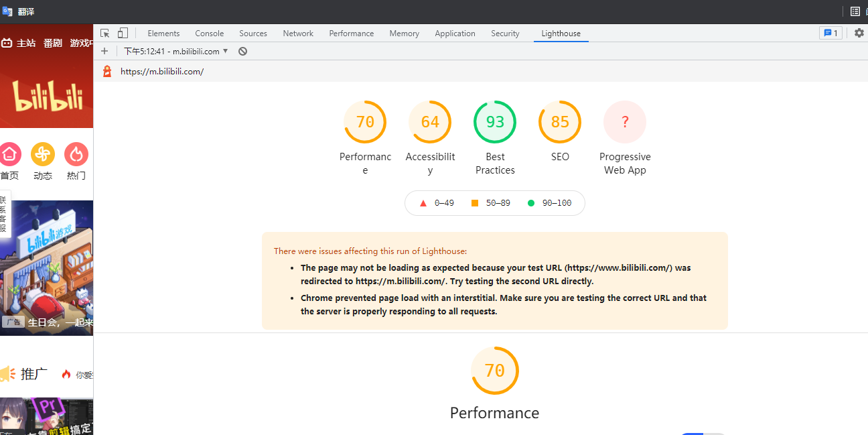Click the https://m.bilibili.com/ report URL
Image resolution: width=868 pixels, height=435 pixels.
162,72
